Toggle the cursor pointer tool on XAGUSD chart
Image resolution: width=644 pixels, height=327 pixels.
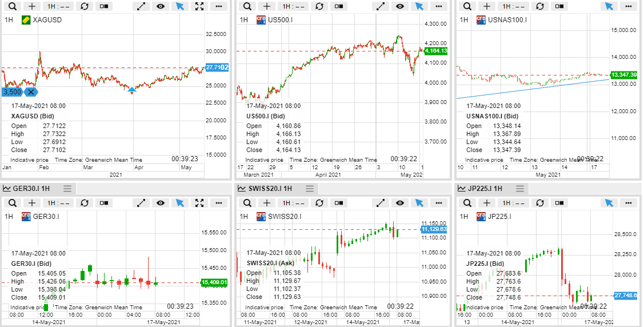tap(180, 6)
